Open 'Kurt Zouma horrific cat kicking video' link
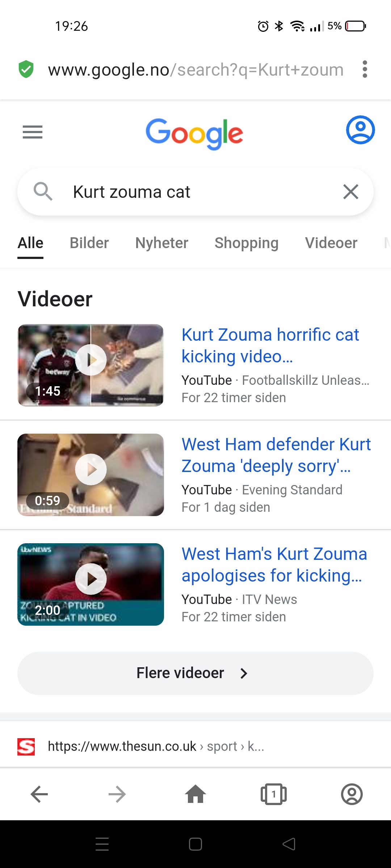 (x=270, y=345)
